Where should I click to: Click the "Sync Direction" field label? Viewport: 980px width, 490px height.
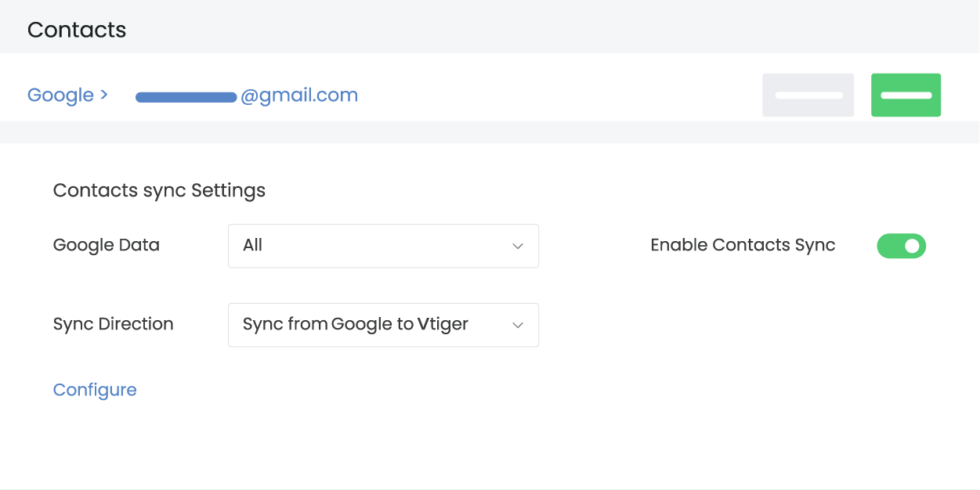pyautogui.click(x=114, y=325)
